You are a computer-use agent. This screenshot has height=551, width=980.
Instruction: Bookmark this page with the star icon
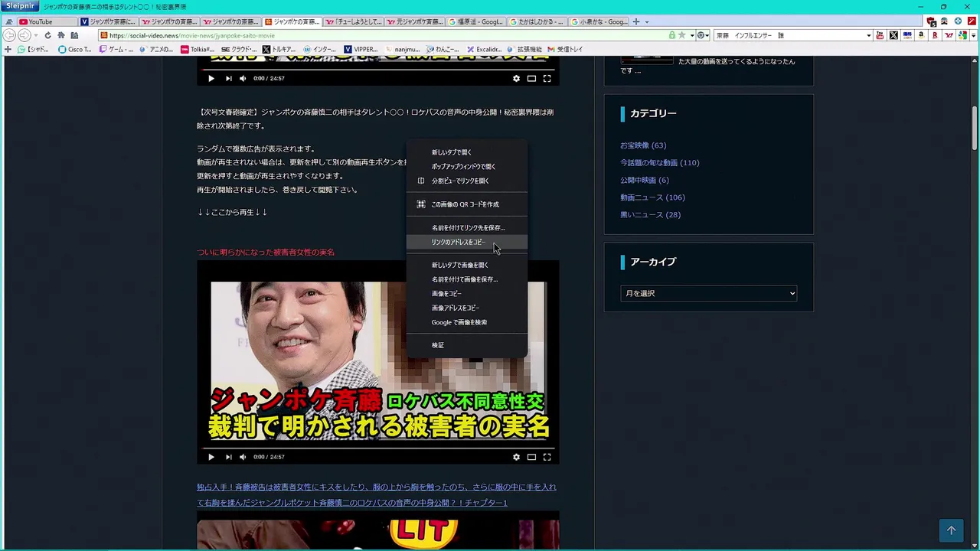click(x=681, y=35)
